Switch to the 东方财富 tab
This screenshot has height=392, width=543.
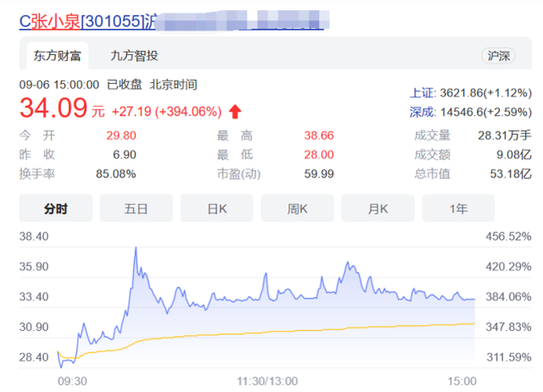click(x=56, y=56)
